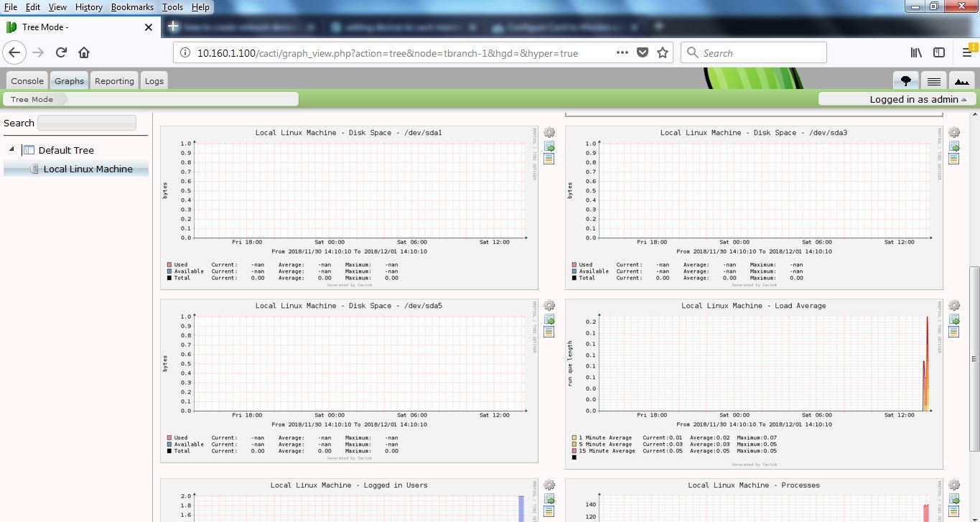This screenshot has height=522, width=980.
Task: Switch to List View mode icon
Action: tap(933, 81)
